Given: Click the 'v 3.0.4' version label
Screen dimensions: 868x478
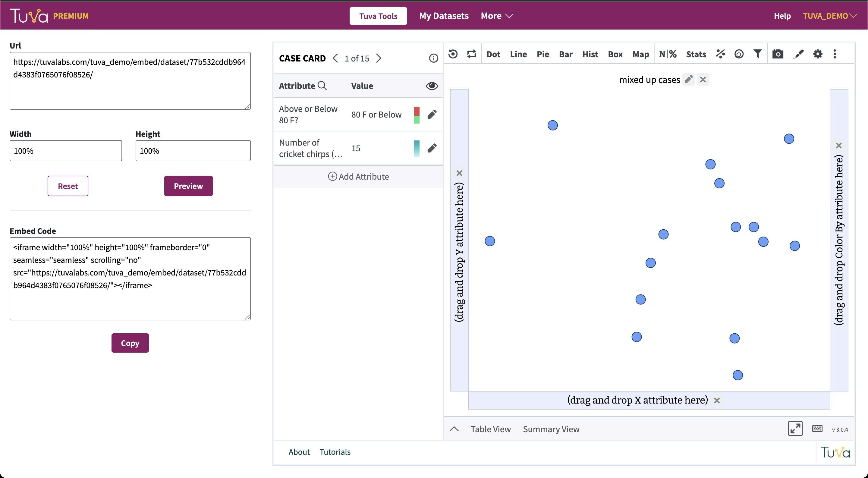Looking at the screenshot, I should (840, 429).
